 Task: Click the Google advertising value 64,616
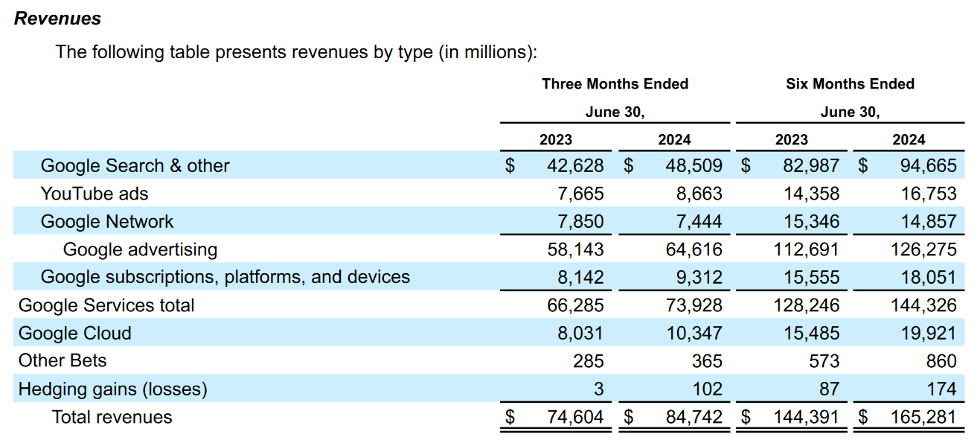pos(694,249)
